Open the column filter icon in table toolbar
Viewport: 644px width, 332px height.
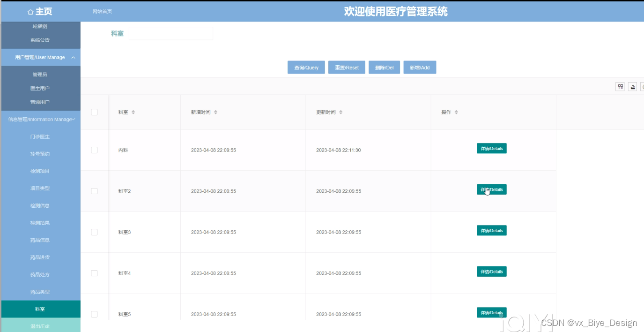click(620, 87)
